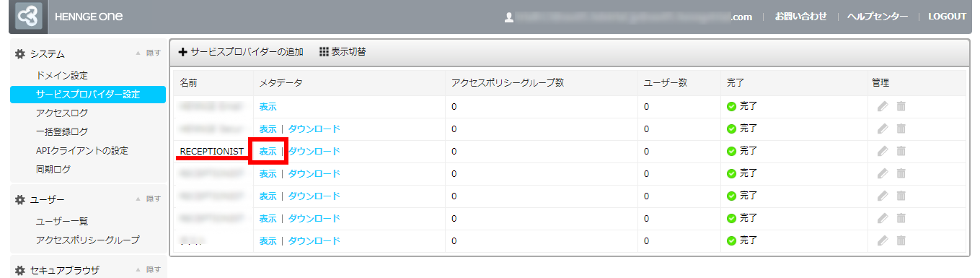Screen dimensions: 980x278
Task: Click LOGOUT in the header
Action: [x=947, y=16]
